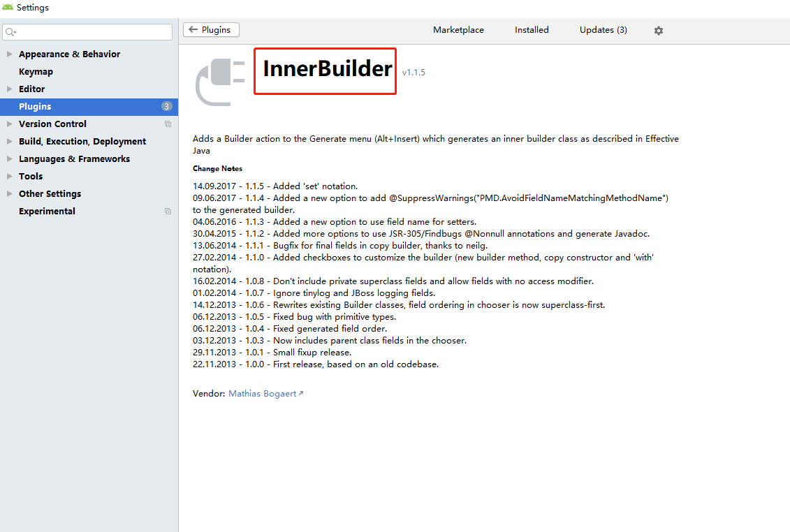The height and width of the screenshot is (532, 790).
Task: Select the Editor category
Action: [x=31, y=89]
